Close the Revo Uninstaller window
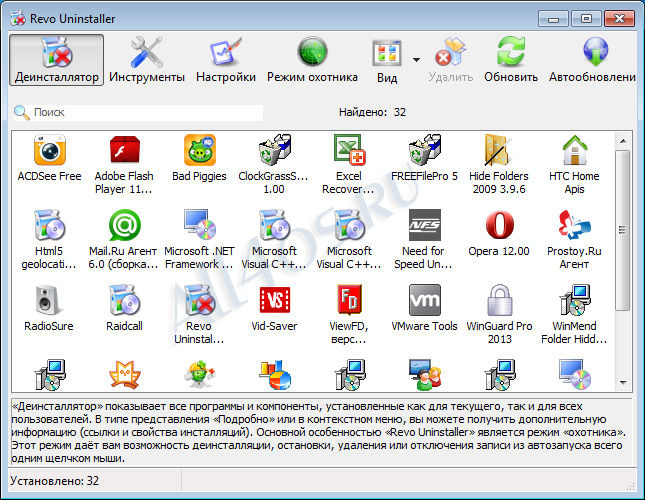 click(619, 19)
